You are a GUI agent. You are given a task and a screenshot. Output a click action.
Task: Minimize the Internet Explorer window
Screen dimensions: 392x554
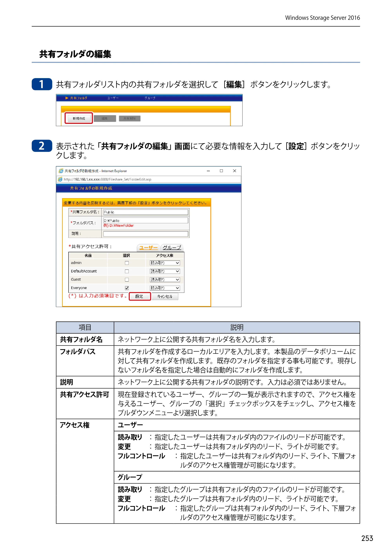pos(208,171)
